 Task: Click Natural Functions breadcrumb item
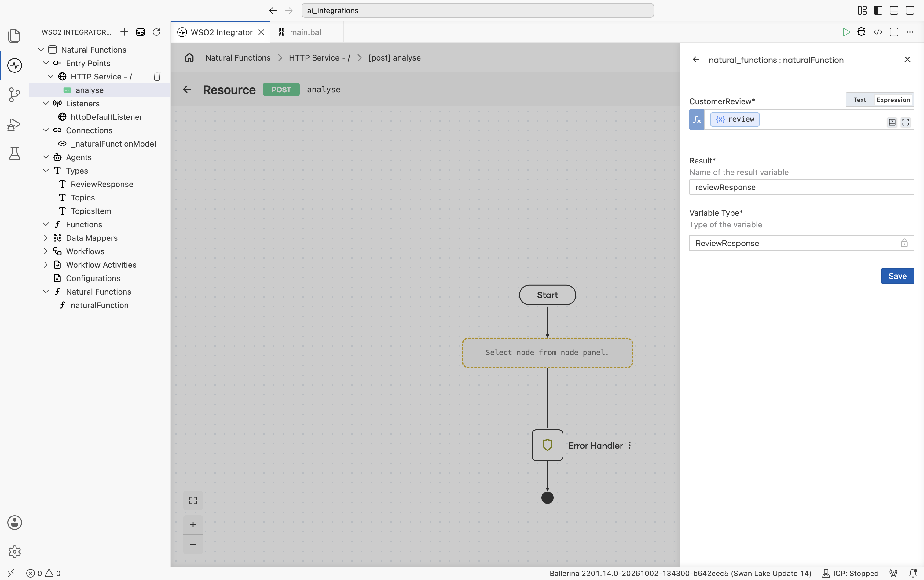click(x=238, y=57)
